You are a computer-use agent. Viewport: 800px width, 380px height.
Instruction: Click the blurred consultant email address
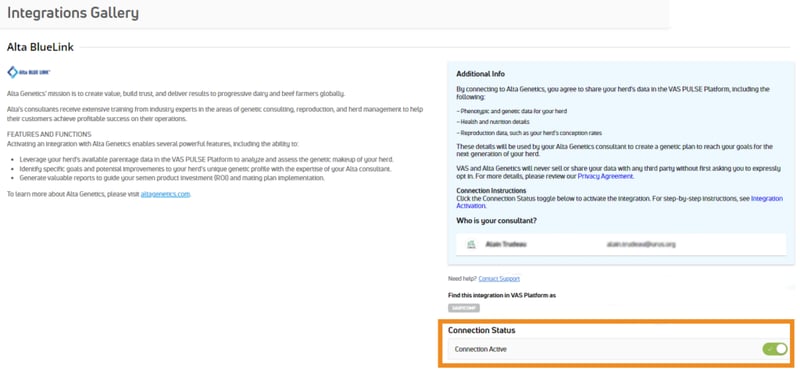click(x=641, y=244)
